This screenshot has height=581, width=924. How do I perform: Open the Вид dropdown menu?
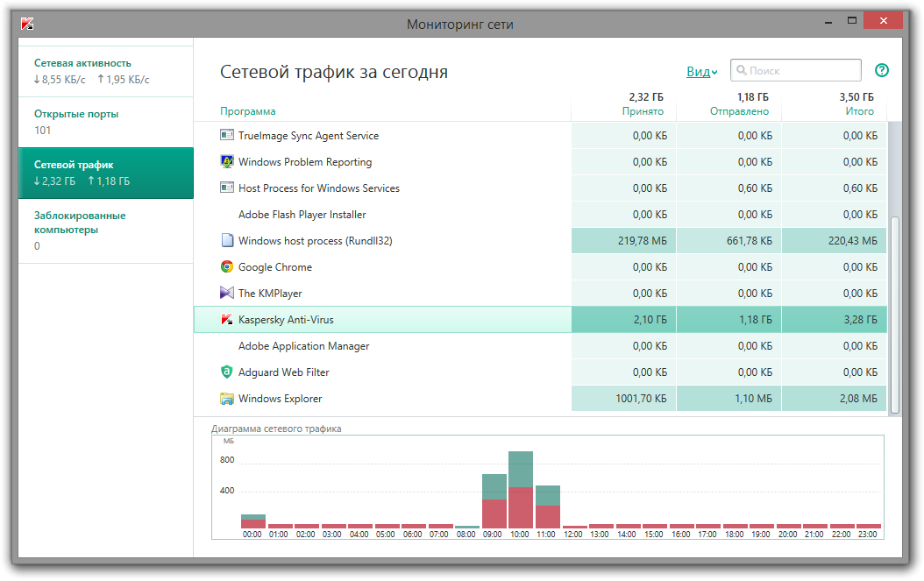click(701, 72)
